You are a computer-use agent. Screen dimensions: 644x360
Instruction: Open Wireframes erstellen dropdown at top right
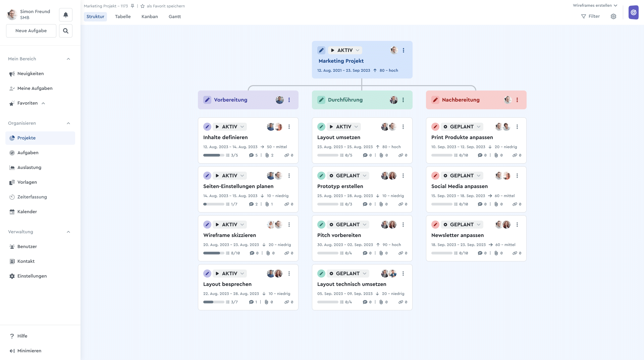coord(595,5)
